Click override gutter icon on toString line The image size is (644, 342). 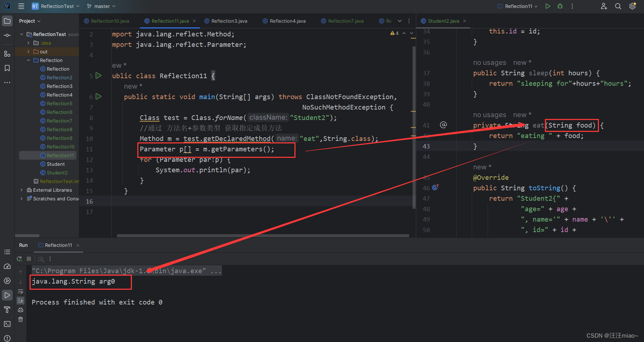(x=435, y=187)
